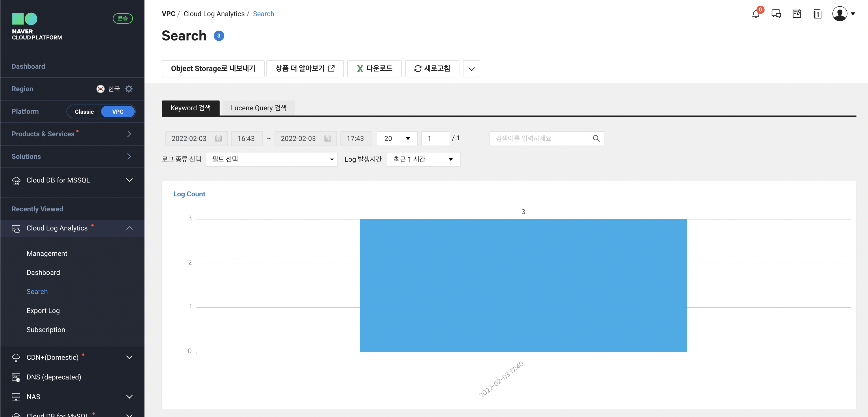Image resolution: width=868 pixels, height=417 pixels.
Task: Select the VPC platform option
Action: [118, 111]
